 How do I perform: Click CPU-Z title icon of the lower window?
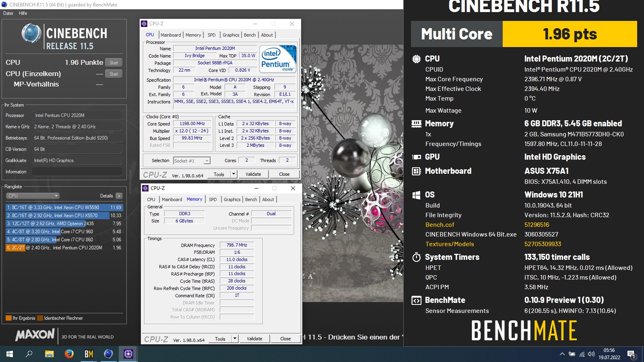[145, 188]
